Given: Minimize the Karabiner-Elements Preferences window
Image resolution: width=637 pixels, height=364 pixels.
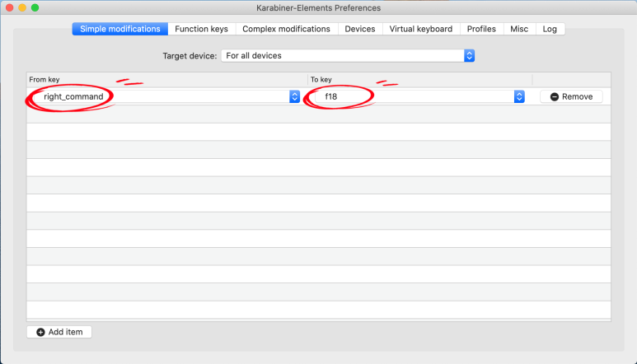Looking at the screenshot, I should (x=22, y=7).
